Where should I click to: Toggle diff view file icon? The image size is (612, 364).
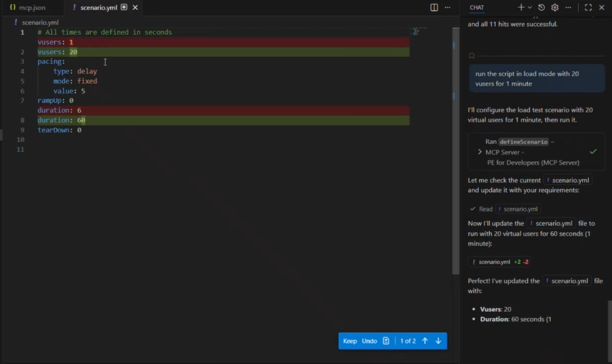386,341
